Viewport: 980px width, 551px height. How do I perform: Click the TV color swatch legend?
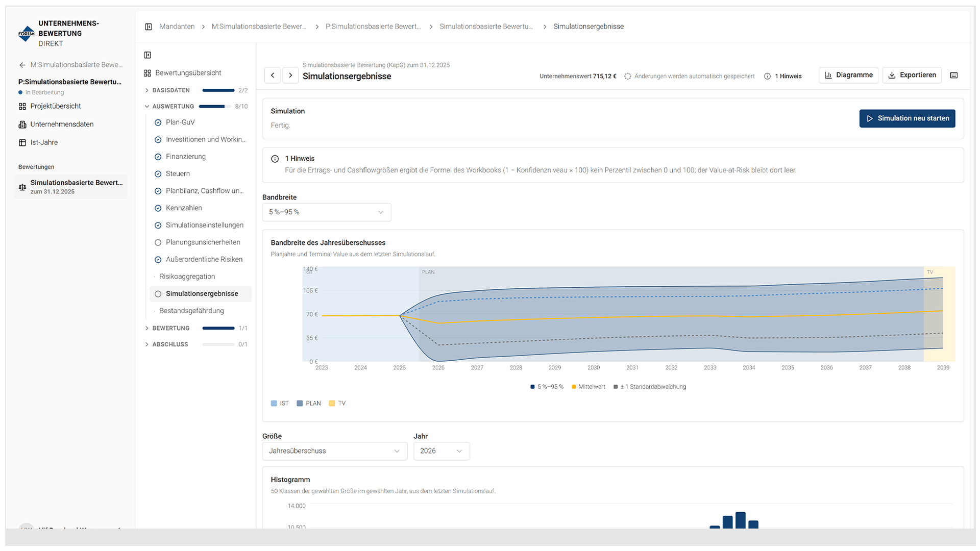[332, 404]
